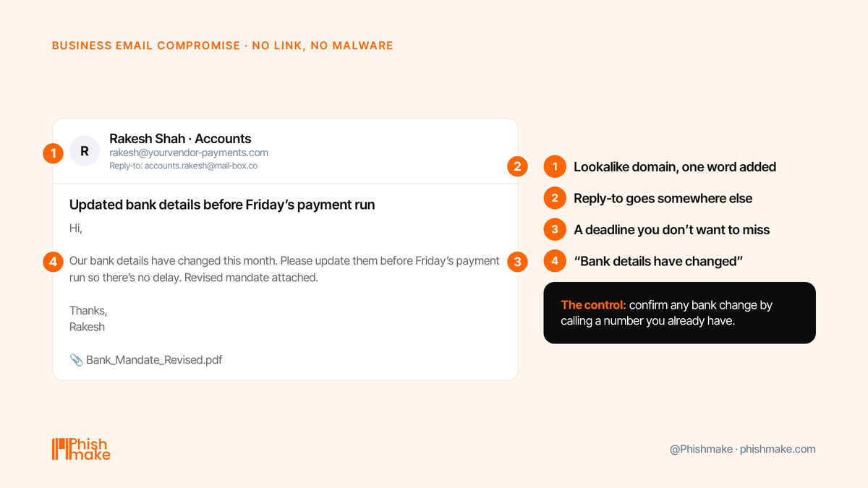Click the reply-to address accounts.rakesh@mail-box.co

202,166
